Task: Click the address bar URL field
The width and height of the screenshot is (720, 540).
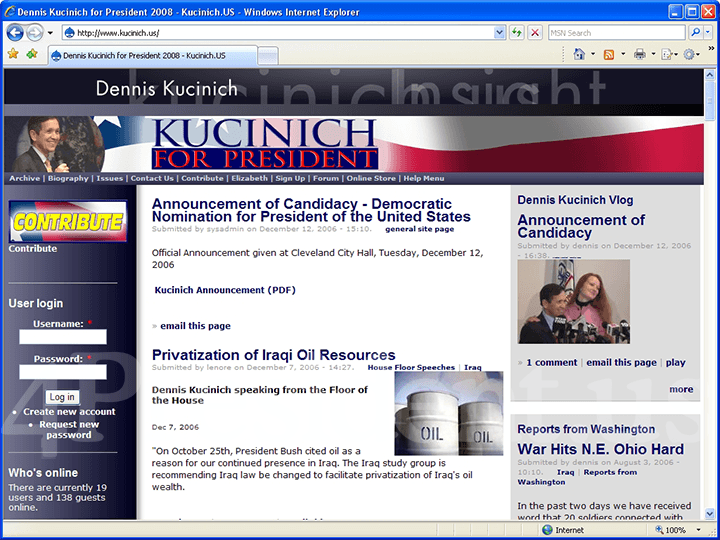Action: [x=278, y=33]
